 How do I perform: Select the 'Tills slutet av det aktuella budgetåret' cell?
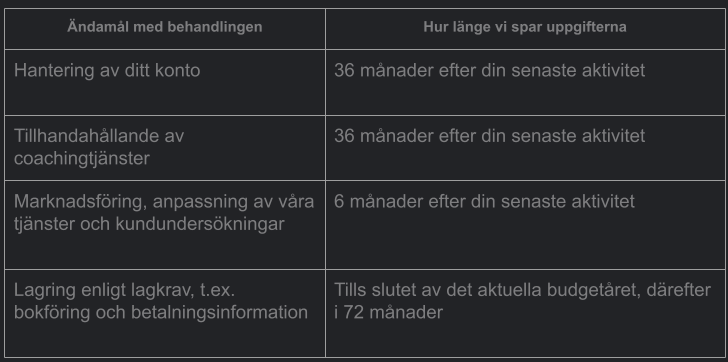tap(525, 313)
